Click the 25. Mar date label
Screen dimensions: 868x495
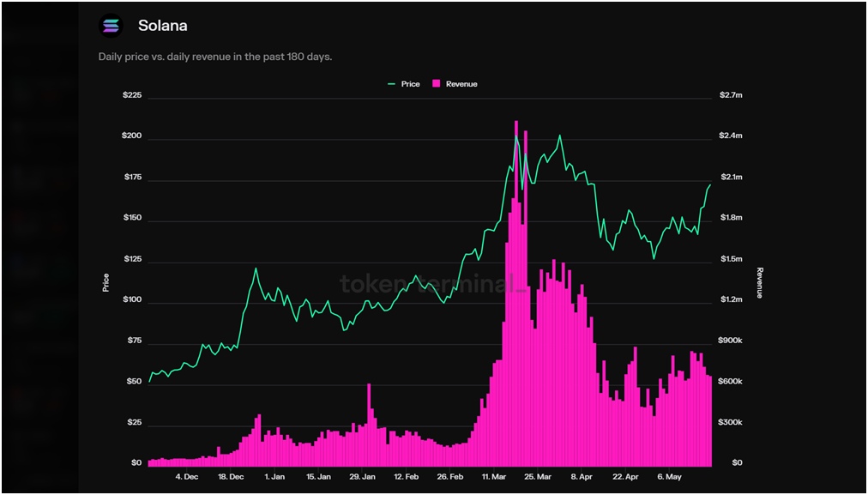coord(538,477)
